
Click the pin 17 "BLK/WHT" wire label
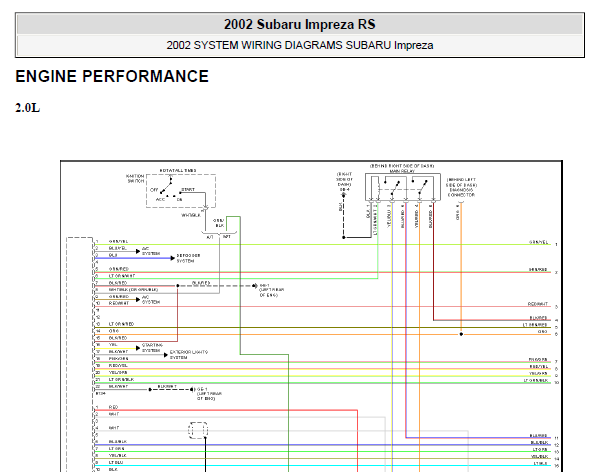coord(118,352)
